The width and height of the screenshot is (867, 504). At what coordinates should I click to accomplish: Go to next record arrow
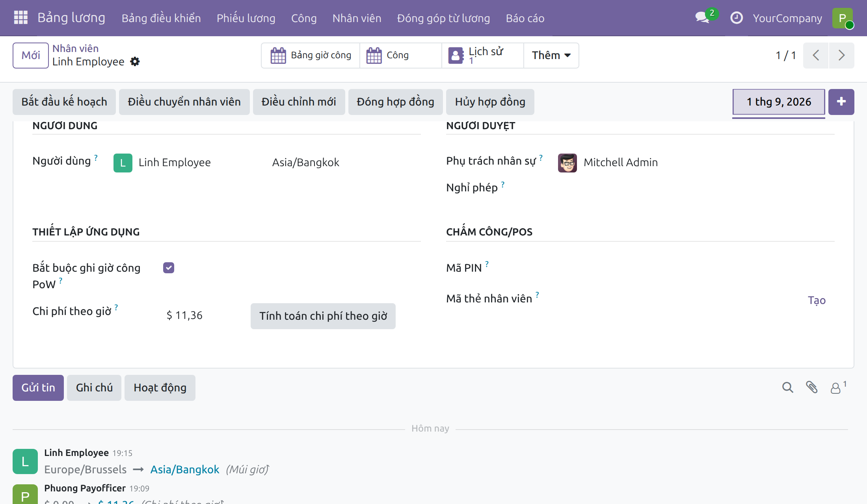point(841,56)
